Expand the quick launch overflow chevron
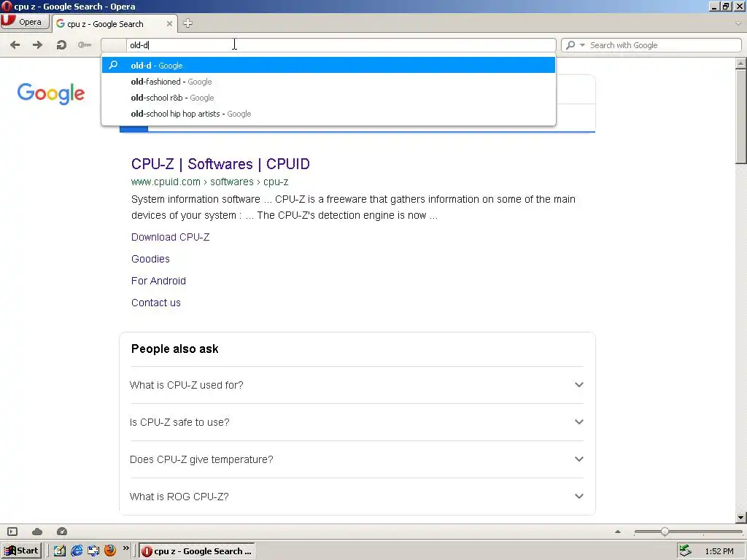The image size is (747, 560). pyautogui.click(x=125, y=548)
